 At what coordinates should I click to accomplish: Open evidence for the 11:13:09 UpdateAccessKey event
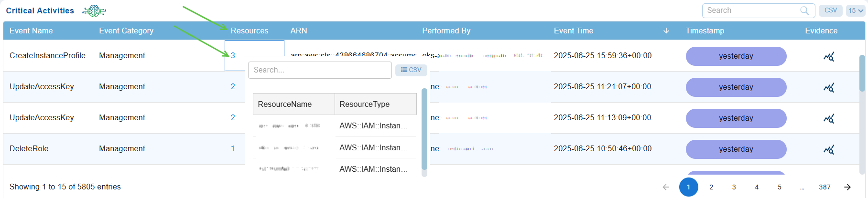[x=828, y=119]
